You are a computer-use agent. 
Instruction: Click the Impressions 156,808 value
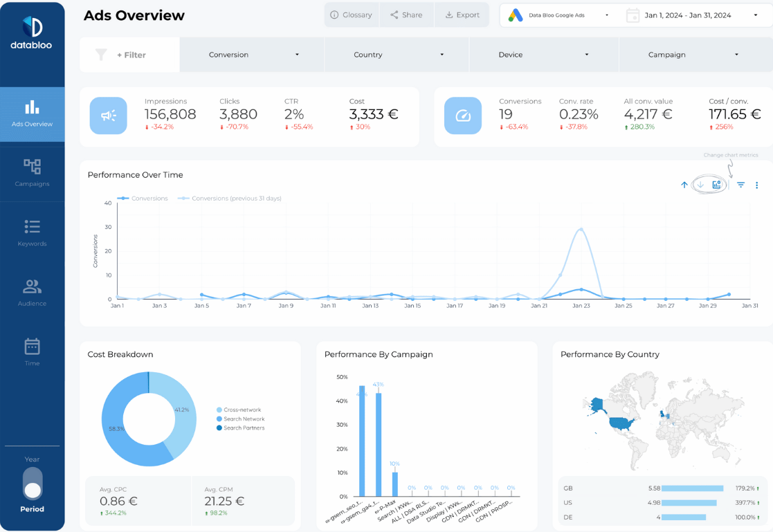pos(170,114)
